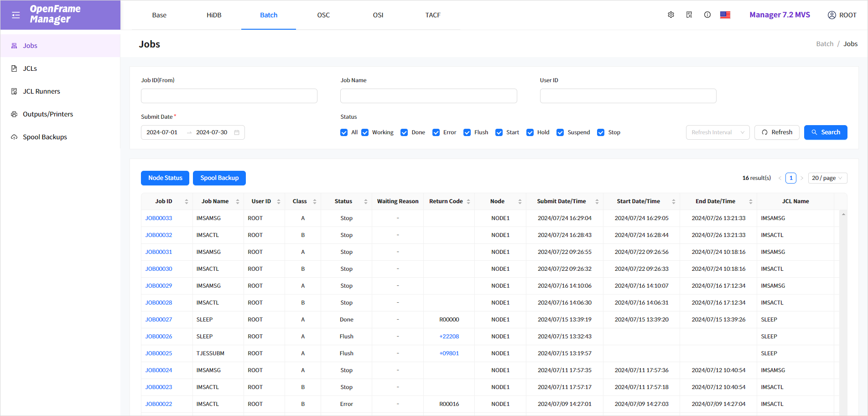The width and height of the screenshot is (868, 416).
Task: Click the OpenFrame Manager logo
Action: 55,14
